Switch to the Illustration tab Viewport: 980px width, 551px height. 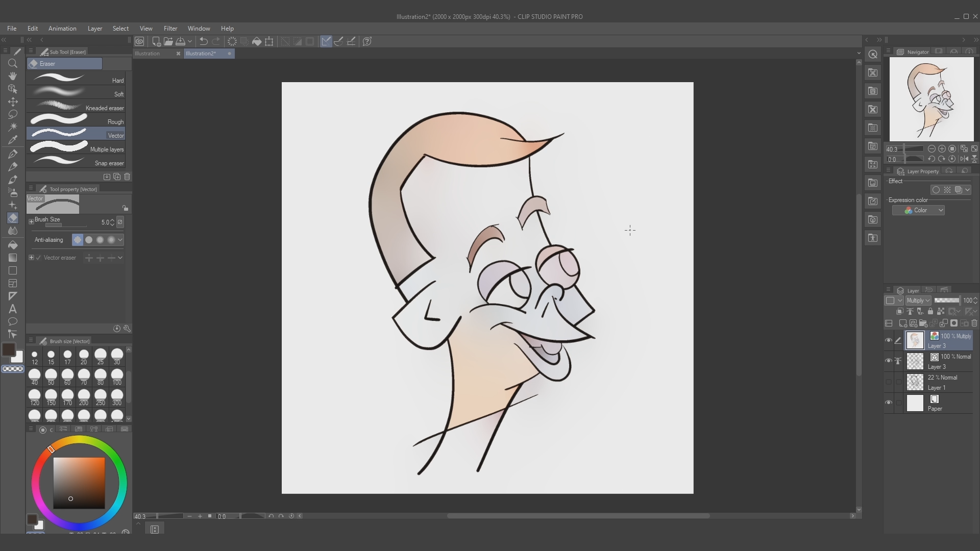point(147,53)
